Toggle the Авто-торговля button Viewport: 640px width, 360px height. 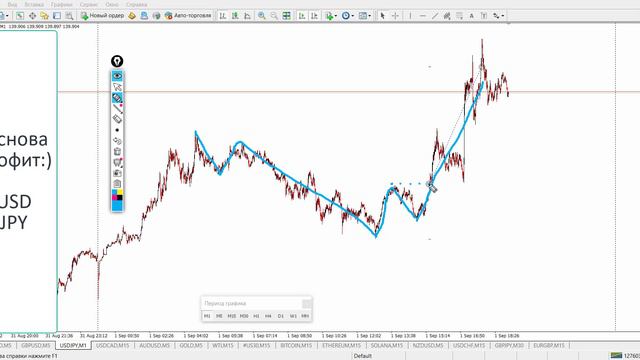188,16
